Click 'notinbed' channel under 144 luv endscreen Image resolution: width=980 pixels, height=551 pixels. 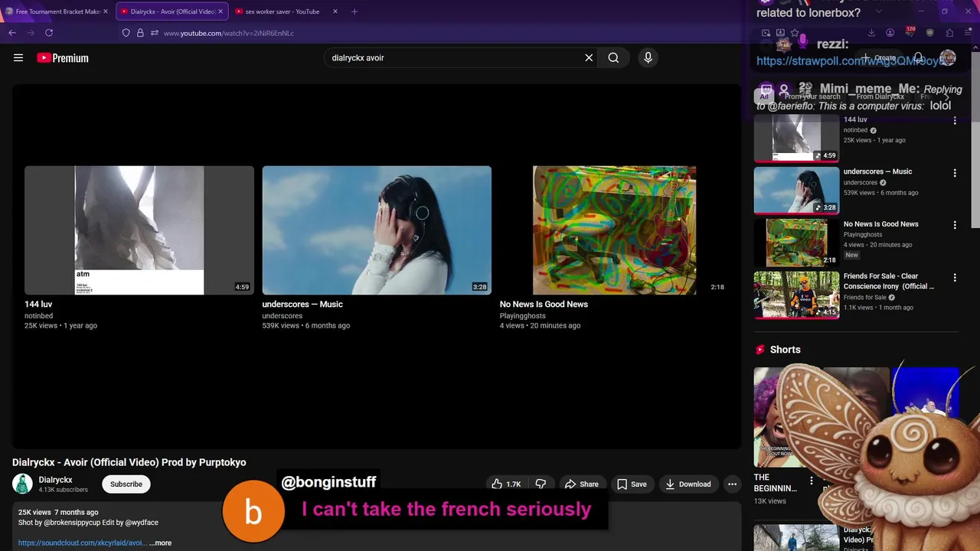[38, 315]
